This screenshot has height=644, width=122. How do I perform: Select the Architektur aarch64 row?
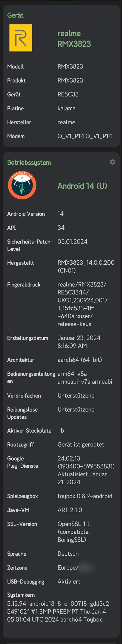61,360
